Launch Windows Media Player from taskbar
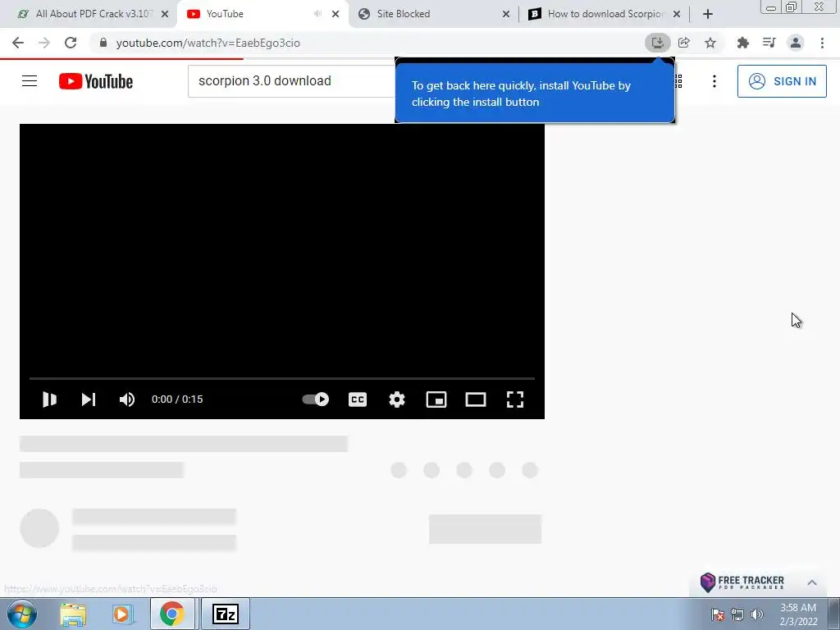This screenshot has height=630, width=840. (x=122, y=614)
